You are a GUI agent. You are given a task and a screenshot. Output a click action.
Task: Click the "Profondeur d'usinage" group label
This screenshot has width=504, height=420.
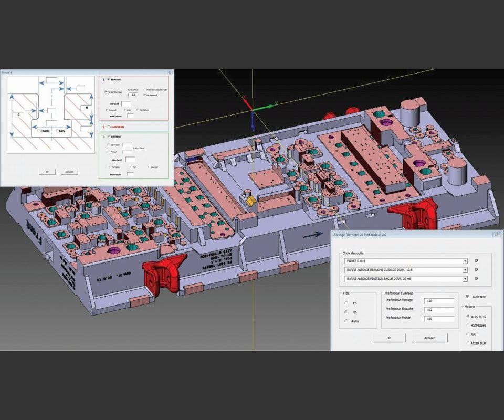(x=399, y=293)
